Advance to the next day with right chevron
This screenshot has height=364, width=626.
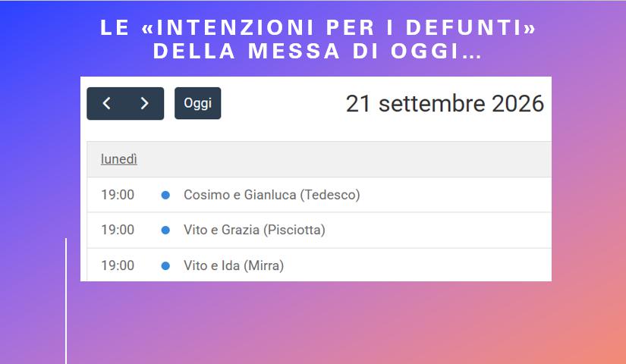click(x=144, y=103)
